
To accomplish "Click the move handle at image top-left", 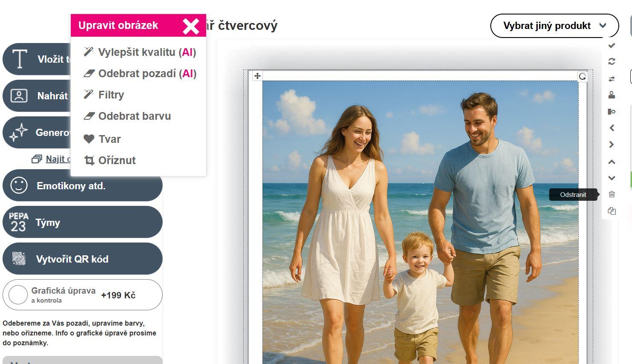I will (257, 76).
